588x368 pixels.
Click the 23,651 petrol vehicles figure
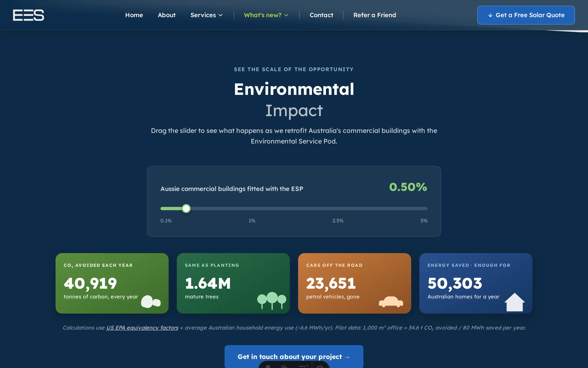click(331, 283)
